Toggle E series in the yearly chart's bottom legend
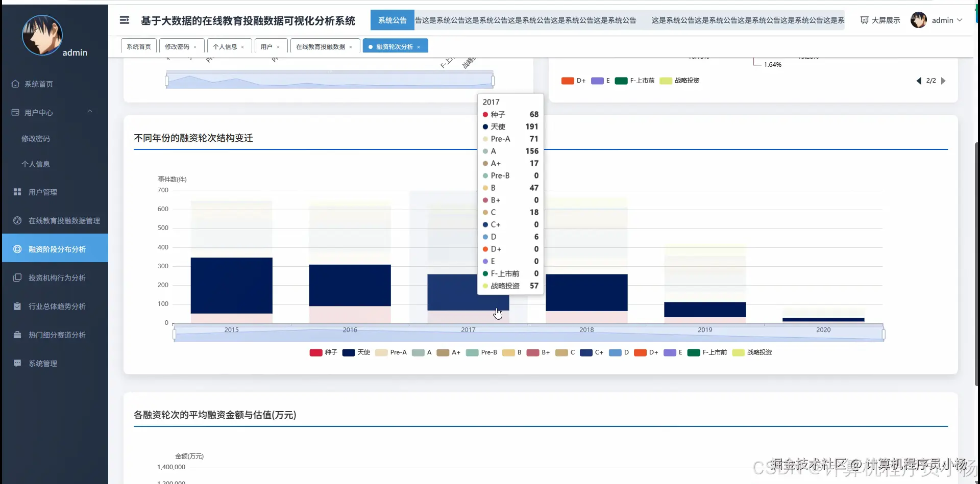 pos(673,352)
